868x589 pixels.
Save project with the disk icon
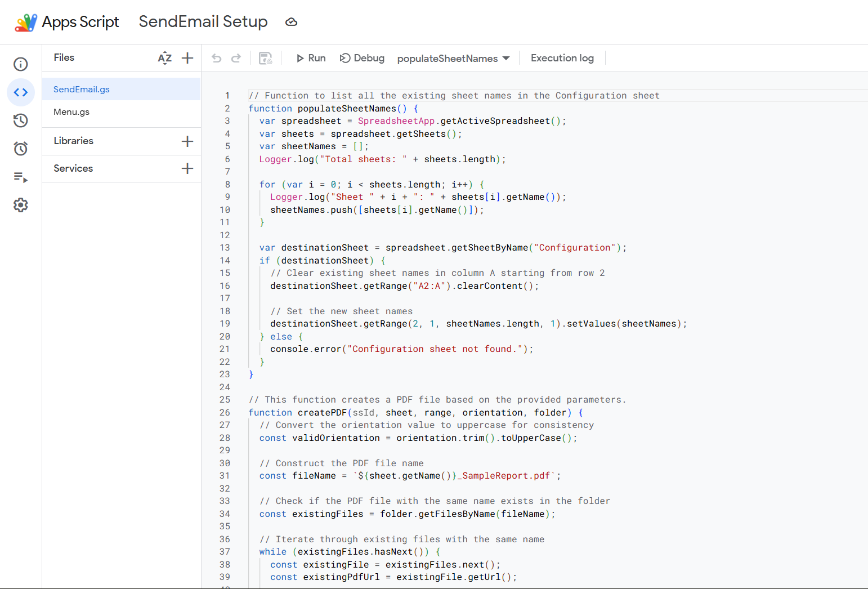pyautogui.click(x=265, y=58)
